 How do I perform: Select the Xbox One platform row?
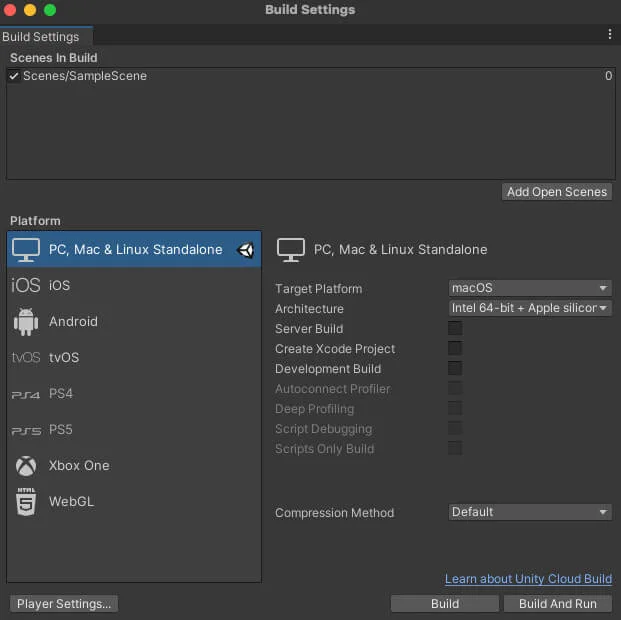click(x=134, y=465)
